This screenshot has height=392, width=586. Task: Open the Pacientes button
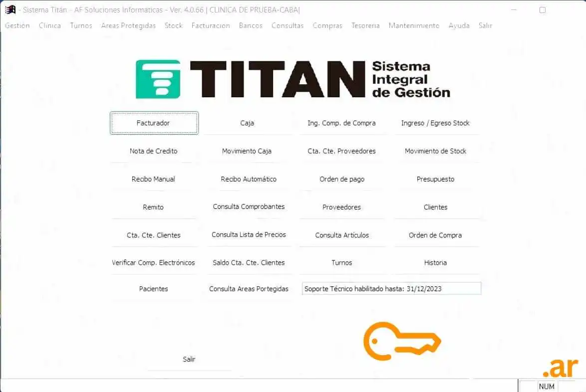(154, 289)
